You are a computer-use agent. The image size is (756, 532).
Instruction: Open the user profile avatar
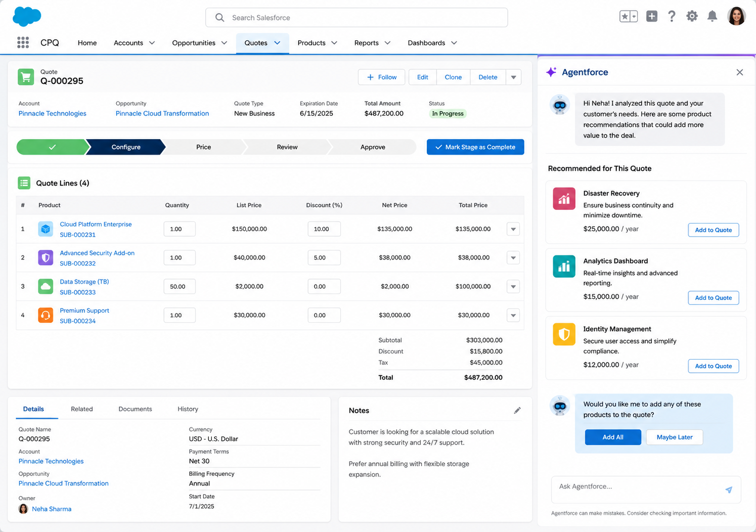coord(736,16)
